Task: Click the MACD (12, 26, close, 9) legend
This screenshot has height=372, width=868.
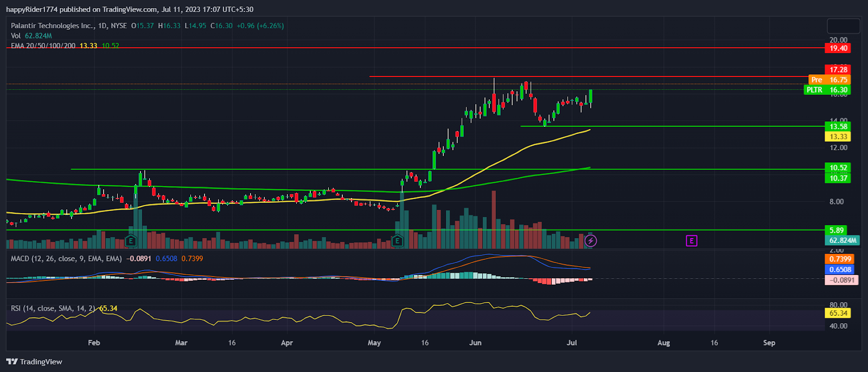Action: point(66,259)
